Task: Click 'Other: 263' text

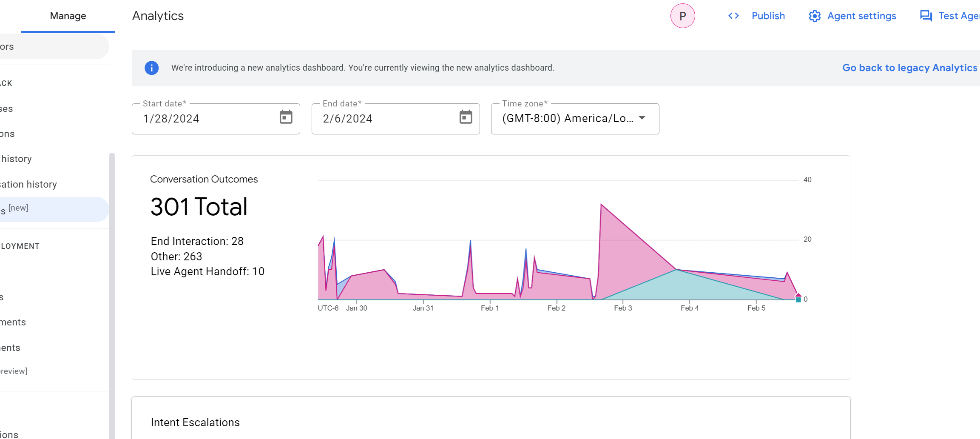Action: tap(176, 257)
